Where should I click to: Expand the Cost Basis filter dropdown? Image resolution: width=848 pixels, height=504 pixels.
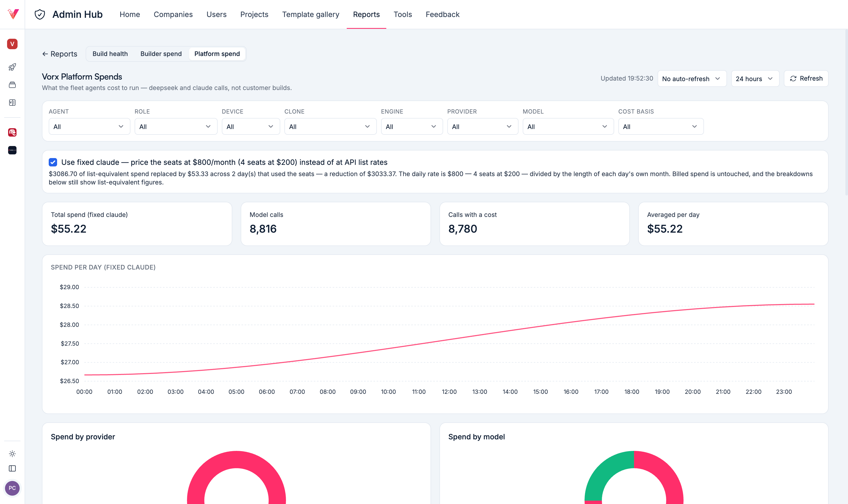(661, 126)
